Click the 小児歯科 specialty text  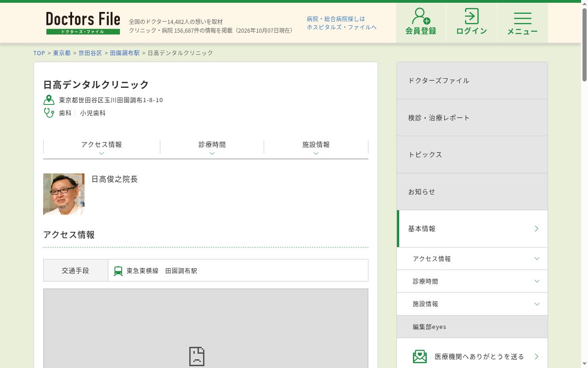(x=93, y=113)
